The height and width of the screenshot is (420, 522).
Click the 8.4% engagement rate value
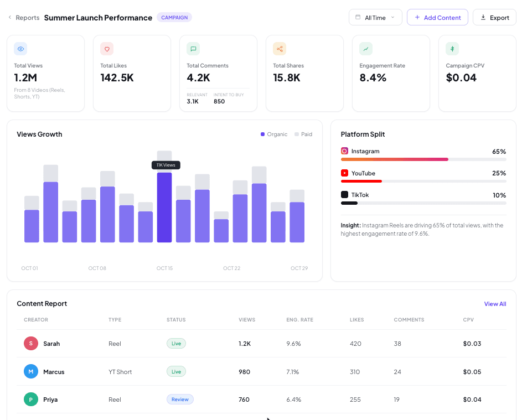(373, 78)
